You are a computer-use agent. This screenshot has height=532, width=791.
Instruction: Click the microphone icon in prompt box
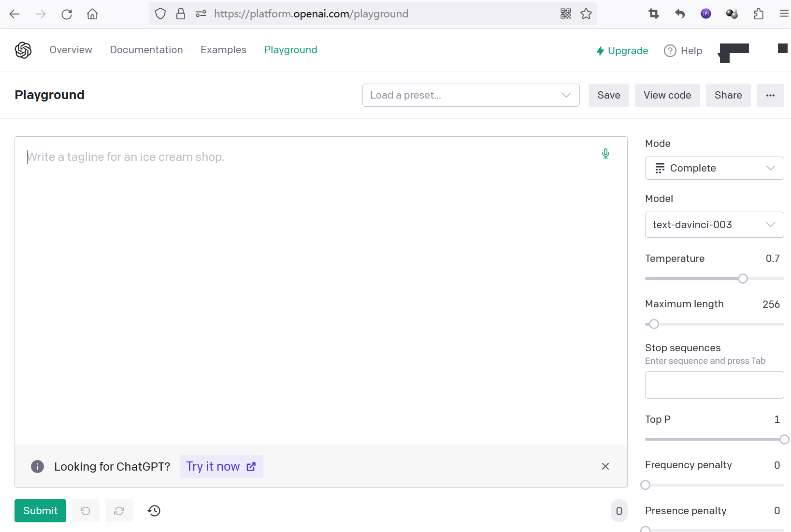click(605, 154)
